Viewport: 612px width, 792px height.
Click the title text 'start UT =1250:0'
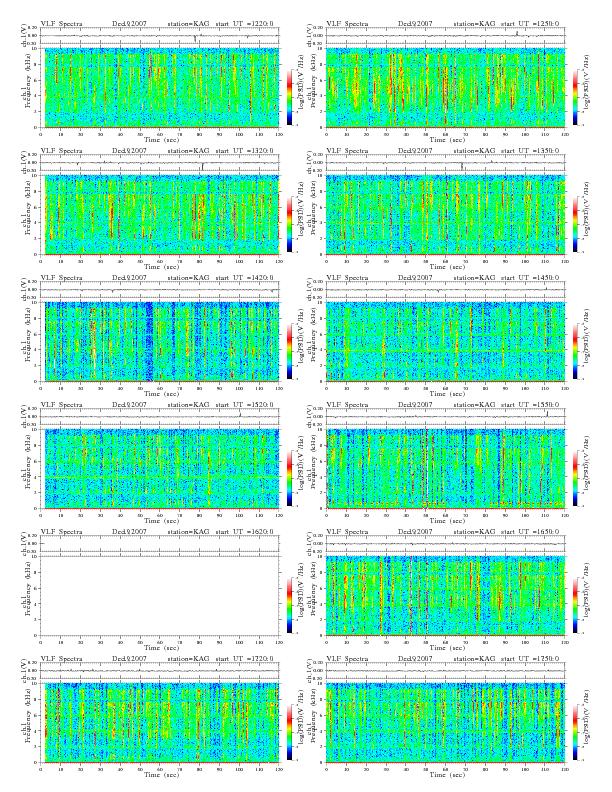pos(530,24)
